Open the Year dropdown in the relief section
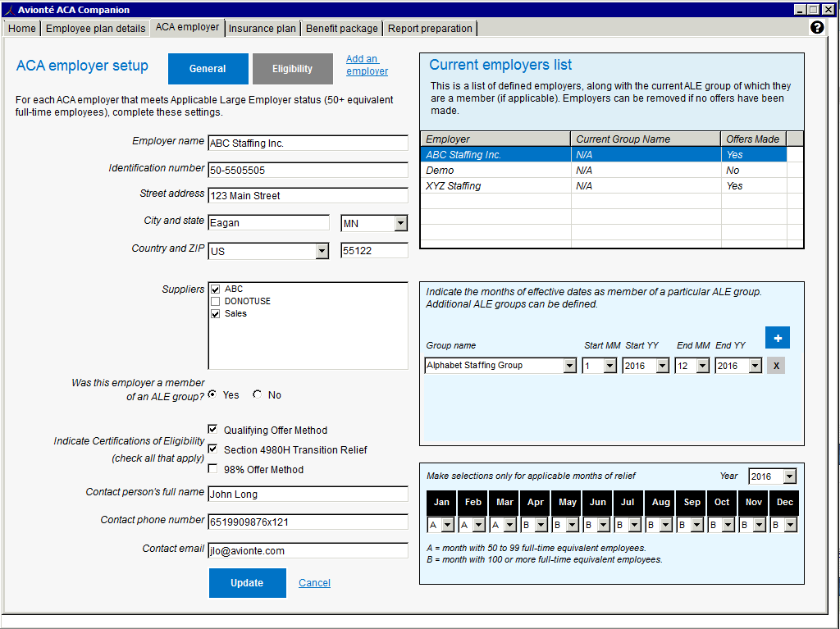Image resolution: width=840 pixels, height=629 pixels. point(789,476)
